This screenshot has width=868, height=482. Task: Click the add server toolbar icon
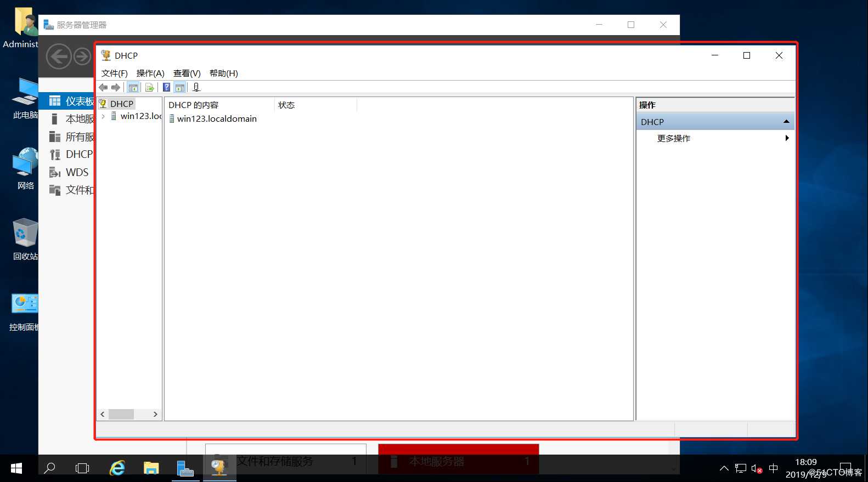[196, 87]
